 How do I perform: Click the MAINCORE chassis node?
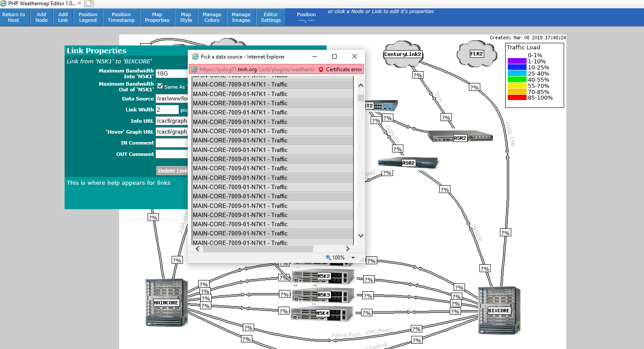pos(166,301)
